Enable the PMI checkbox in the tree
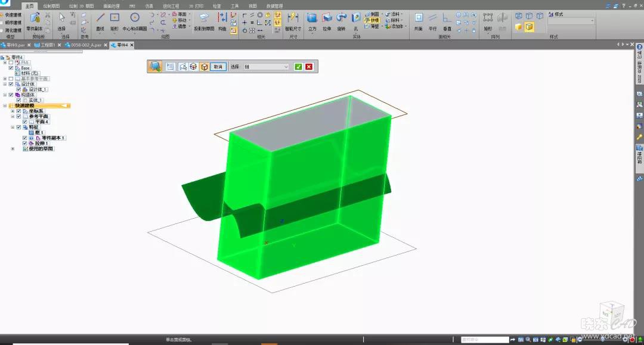 [11, 63]
